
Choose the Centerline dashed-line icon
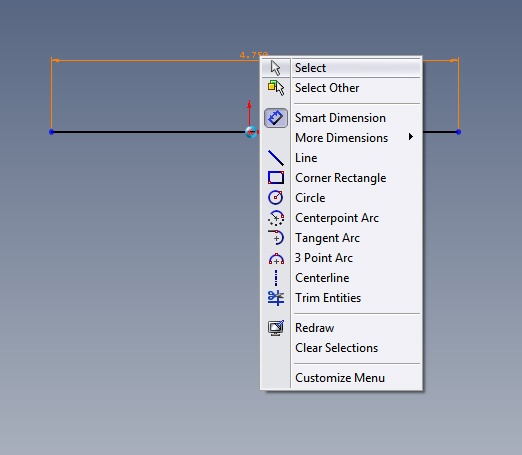[x=276, y=278]
